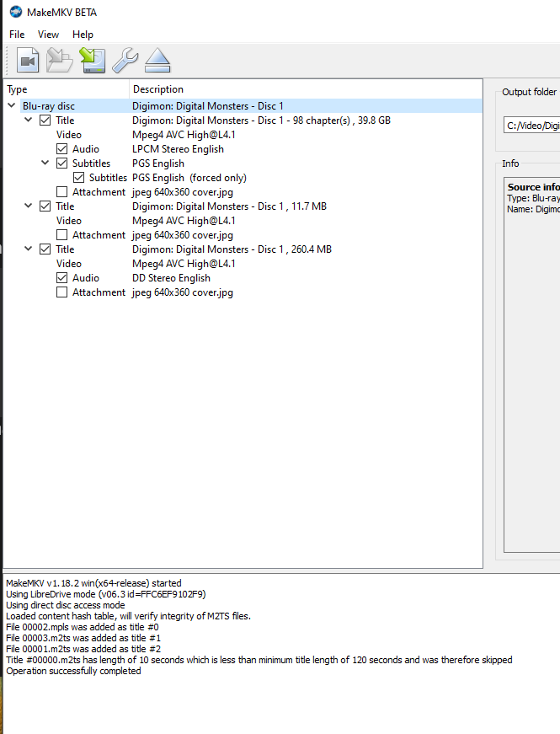The height and width of the screenshot is (734, 560).
Task: Open Preferences with the wrench icon
Action: [x=125, y=61]
